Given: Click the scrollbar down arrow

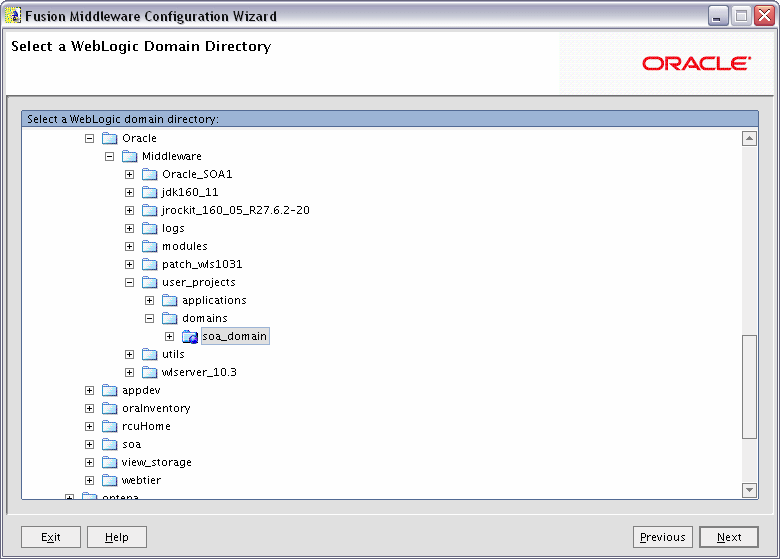Looking at the screenshot, I should [749, 490].
